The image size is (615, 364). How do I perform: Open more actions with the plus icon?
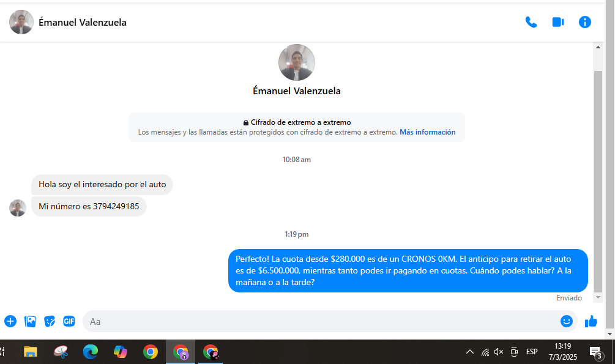tap(10, 321)
